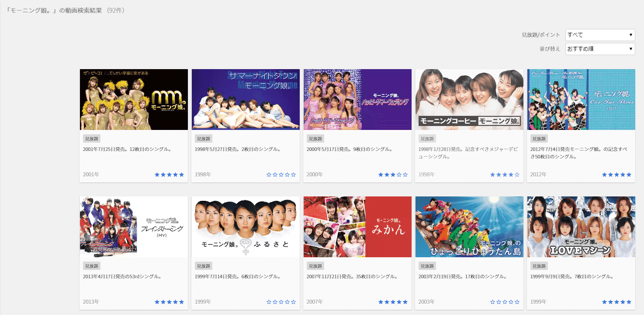The height and width of the screenshot is (315, 644).
Task: Select description 2003年2月19日発売。17枚目のシングル。
Action: click(x=463, y=277)
